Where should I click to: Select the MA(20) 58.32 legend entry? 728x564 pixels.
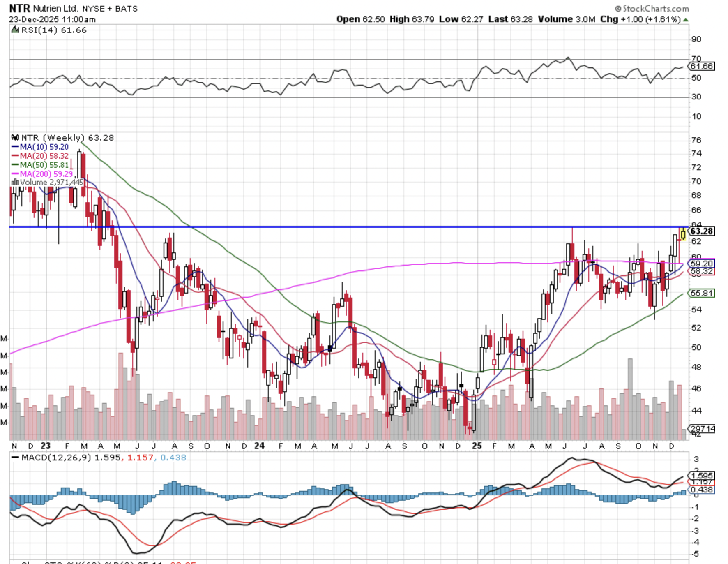click(40, 156)
